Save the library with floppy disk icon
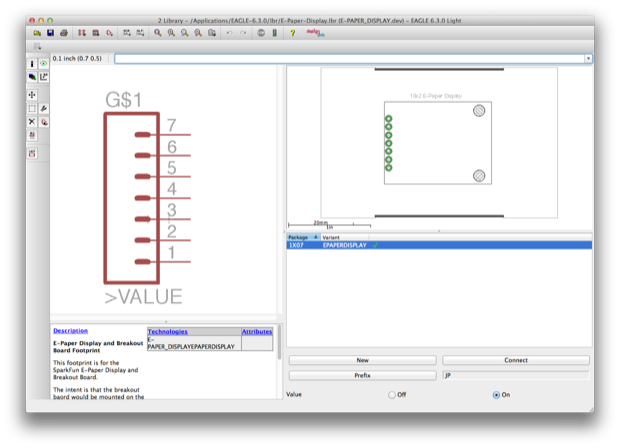620x448 pixels. (50, 33)
